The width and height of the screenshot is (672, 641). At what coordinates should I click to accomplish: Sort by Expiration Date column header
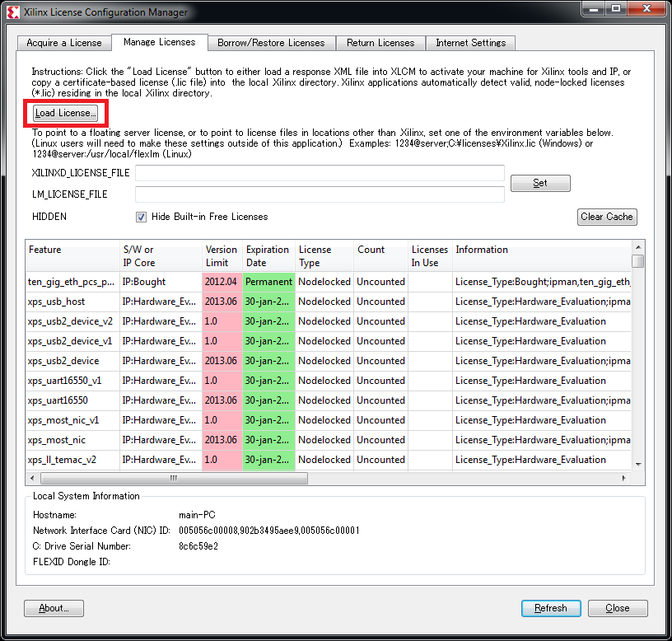point(268,255)
